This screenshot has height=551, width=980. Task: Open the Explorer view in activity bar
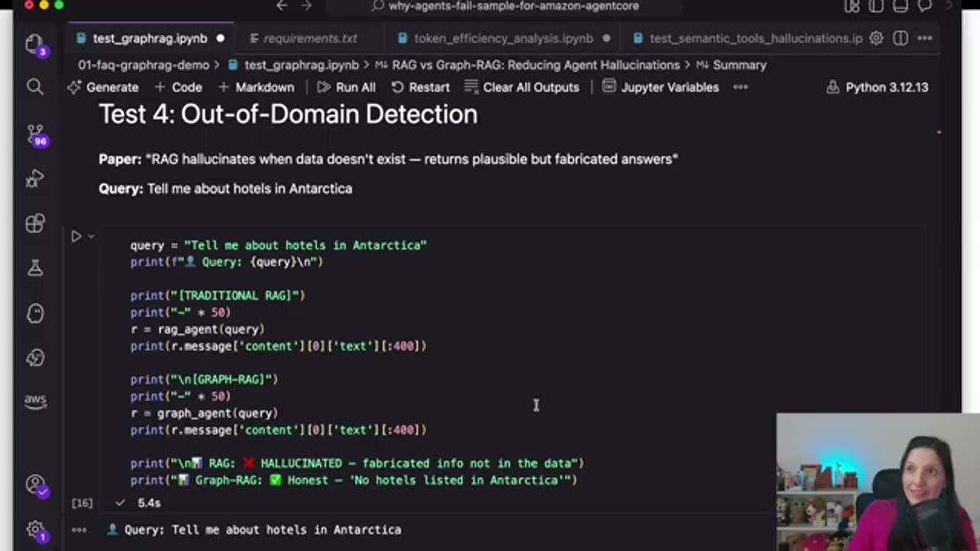click(x=34, y=44)
